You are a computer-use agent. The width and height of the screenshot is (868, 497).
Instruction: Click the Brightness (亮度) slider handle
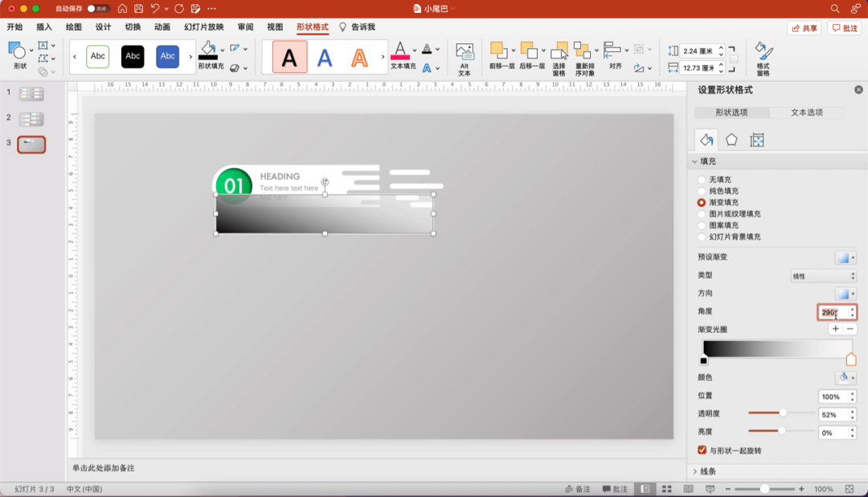click(x=782, y=431)
